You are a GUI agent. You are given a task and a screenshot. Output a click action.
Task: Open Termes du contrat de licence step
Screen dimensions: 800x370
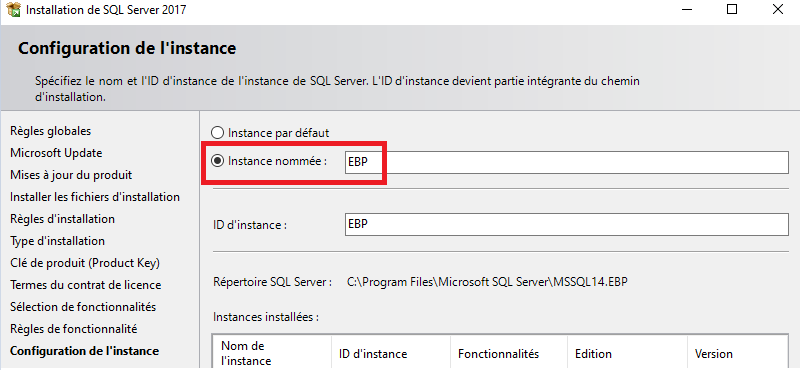(x=86, y=285)
